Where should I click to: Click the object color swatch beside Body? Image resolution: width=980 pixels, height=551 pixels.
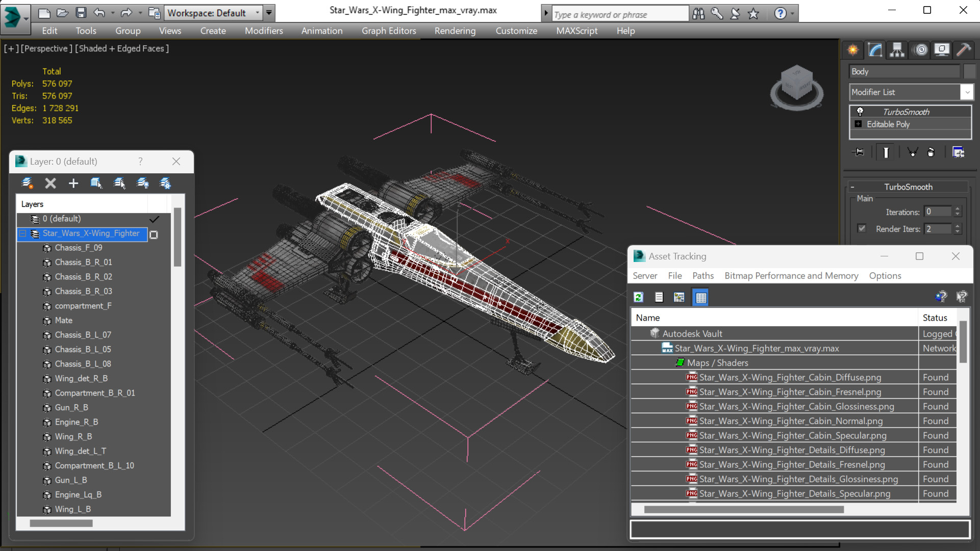tap(969, 71)
